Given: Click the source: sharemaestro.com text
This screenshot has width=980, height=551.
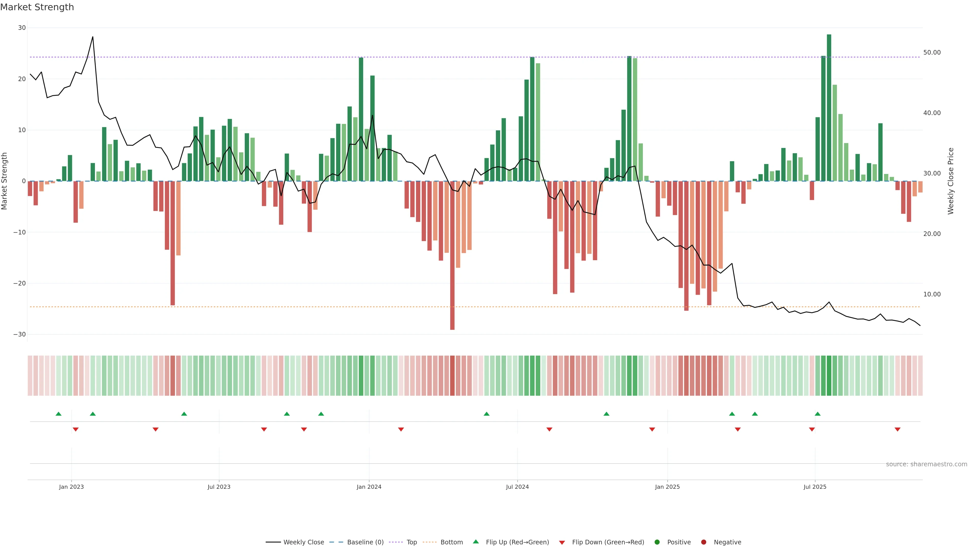Looking at the screenshot, I should point(926,464).
